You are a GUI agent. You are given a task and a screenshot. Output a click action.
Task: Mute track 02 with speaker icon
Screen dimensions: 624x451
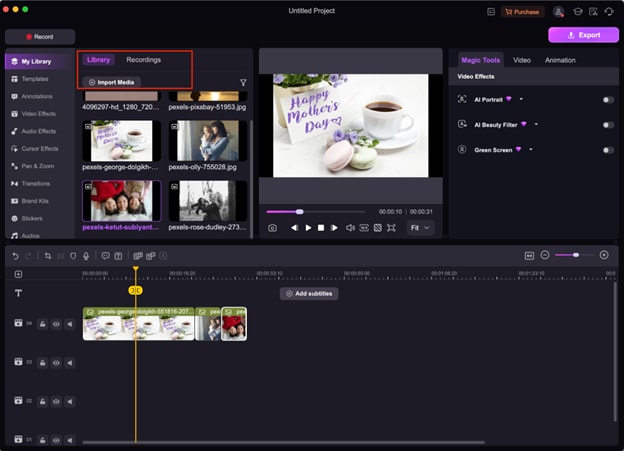point(70,401)
